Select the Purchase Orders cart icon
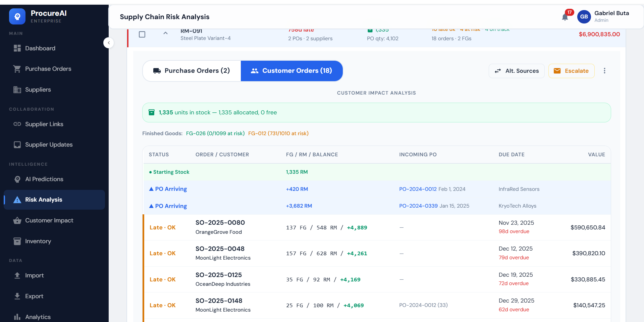This screenshot has height=322, width=644. coord(17,69)
